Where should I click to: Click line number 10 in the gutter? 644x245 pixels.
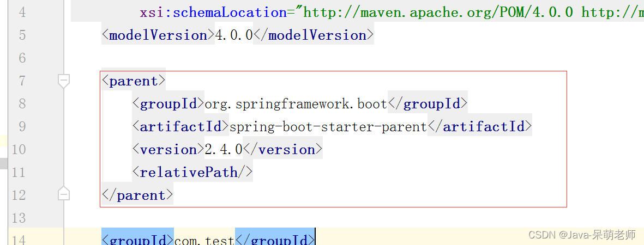(19, 149)
